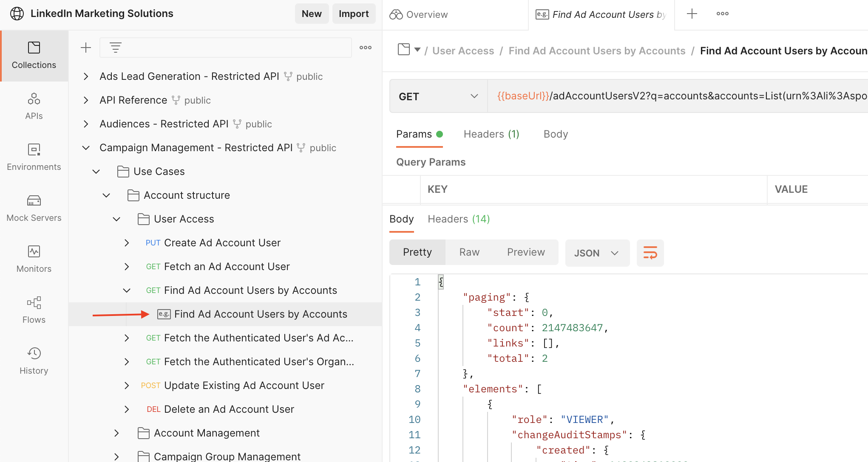Open the GET method dropdown

pos(438,96)
